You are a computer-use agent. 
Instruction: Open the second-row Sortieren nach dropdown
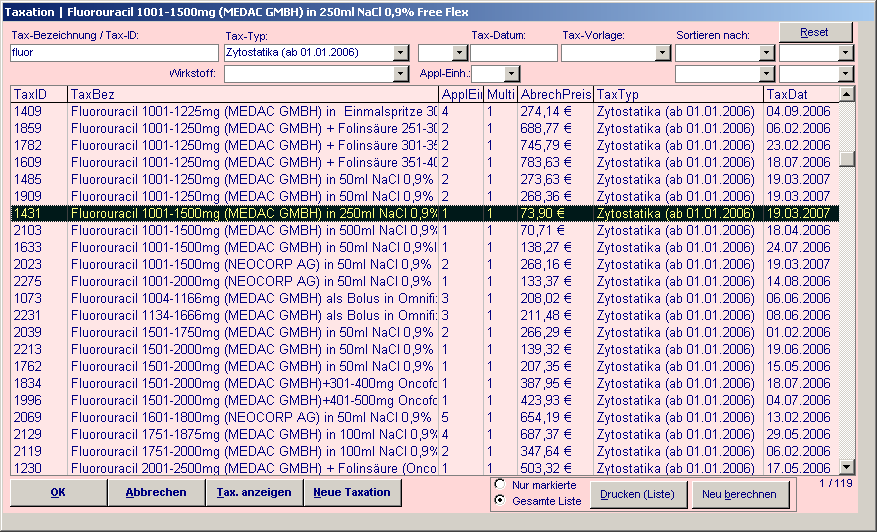[766, 74]
